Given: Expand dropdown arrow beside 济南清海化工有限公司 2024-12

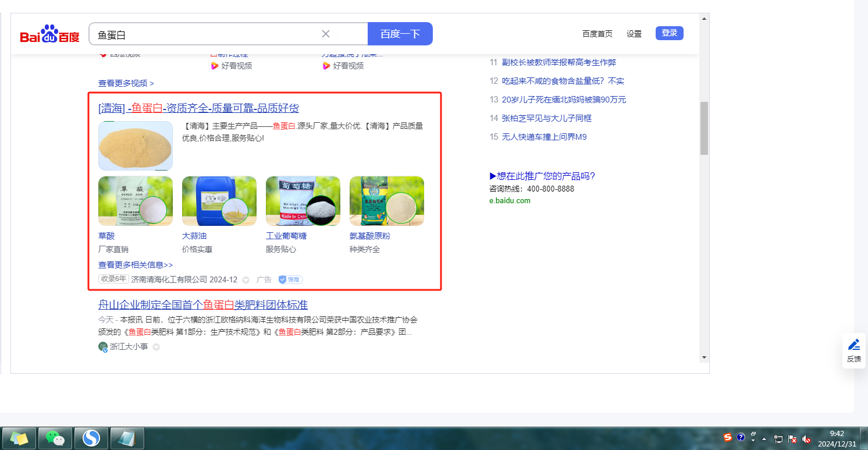Looking at the screenshot, I should click(246, 280).
